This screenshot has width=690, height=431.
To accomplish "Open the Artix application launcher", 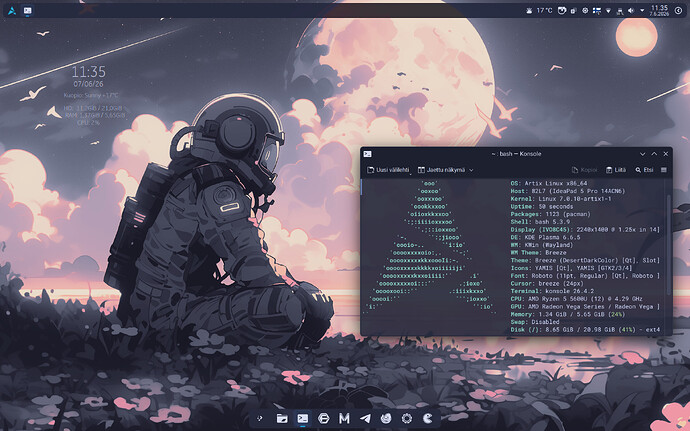I will click(x=12, y=11).
